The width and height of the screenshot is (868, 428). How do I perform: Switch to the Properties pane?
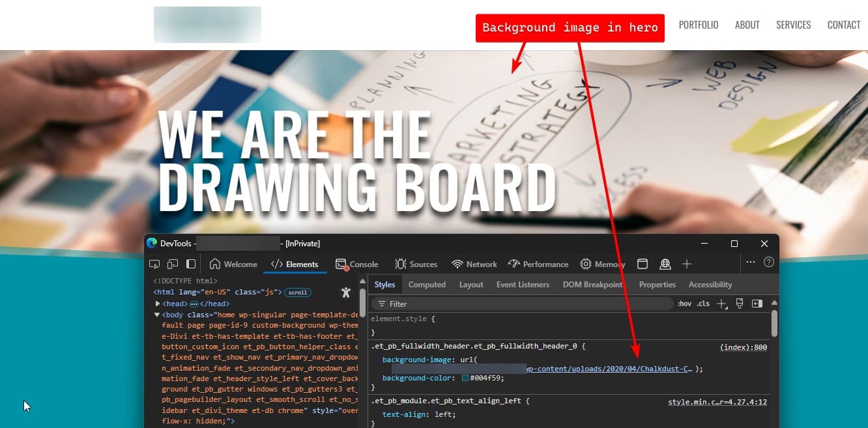point(657,285)
